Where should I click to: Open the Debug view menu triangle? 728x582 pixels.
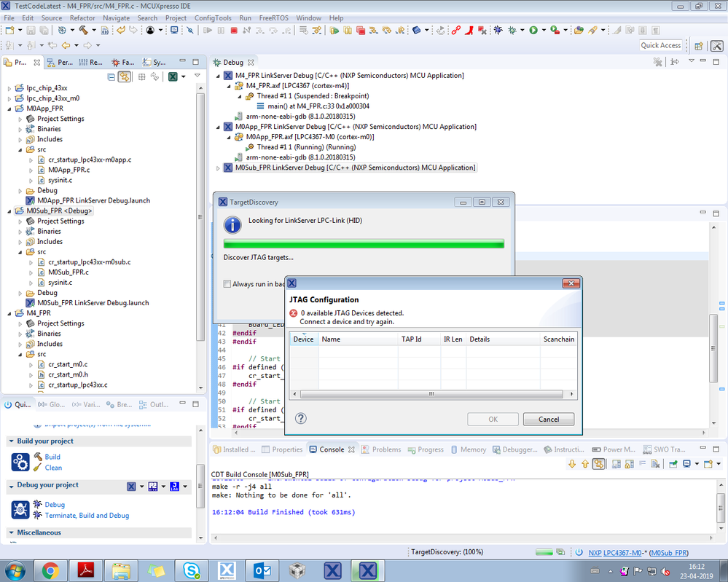[x=692, y=61]
